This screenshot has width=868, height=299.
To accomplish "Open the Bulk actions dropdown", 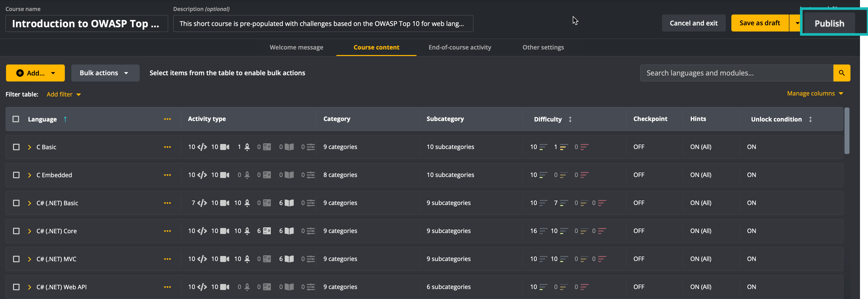I will point(105,73).
